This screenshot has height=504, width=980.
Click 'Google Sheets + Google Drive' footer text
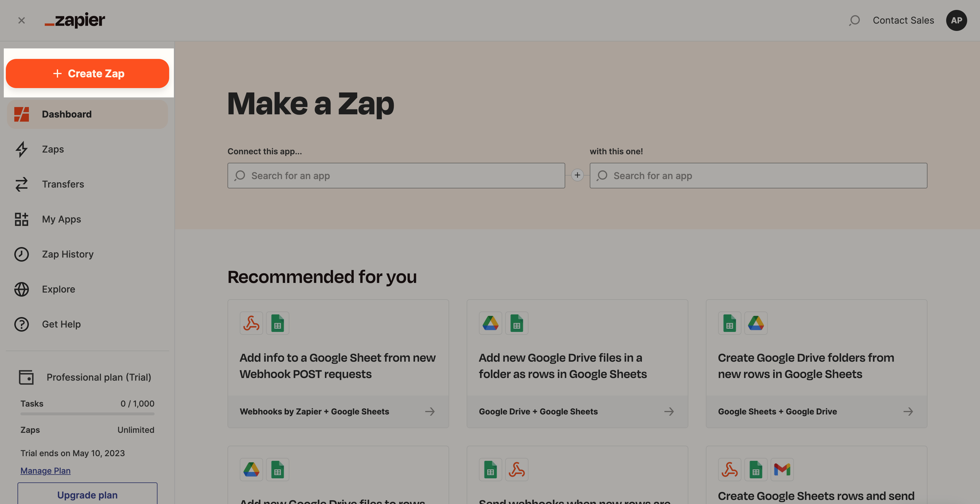[777, 412]
